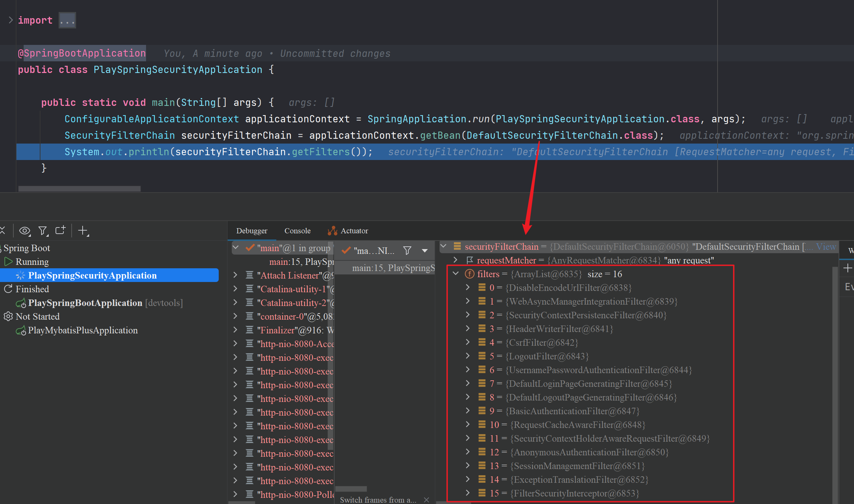
Task: Collapse the securityFilterChain variable node
Action: click(x=443, y=246)
